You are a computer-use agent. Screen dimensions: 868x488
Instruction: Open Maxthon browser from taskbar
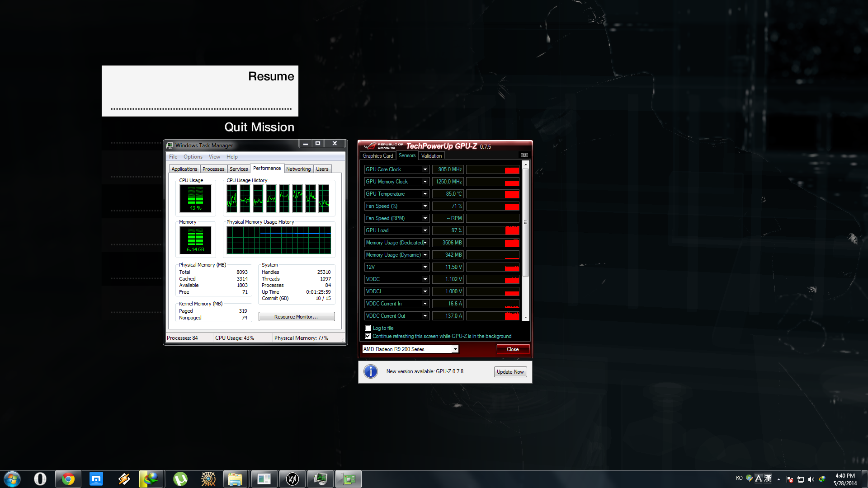pyautogui.click(x=96, y=479)
